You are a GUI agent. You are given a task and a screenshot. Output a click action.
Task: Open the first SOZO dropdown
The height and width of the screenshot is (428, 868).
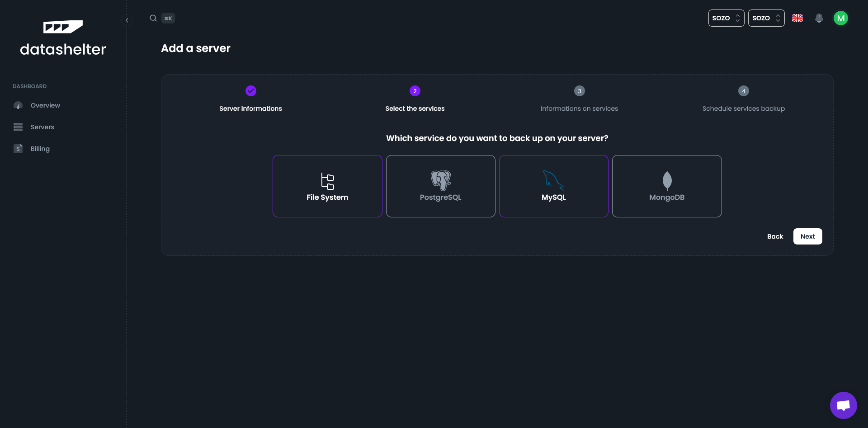coord(726,18)
